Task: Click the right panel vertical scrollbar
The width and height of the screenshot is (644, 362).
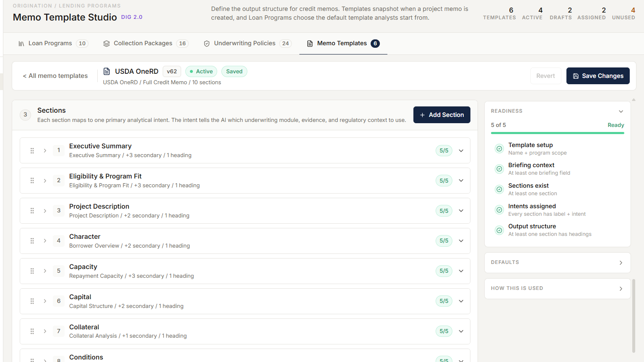Action: (634, 316)
